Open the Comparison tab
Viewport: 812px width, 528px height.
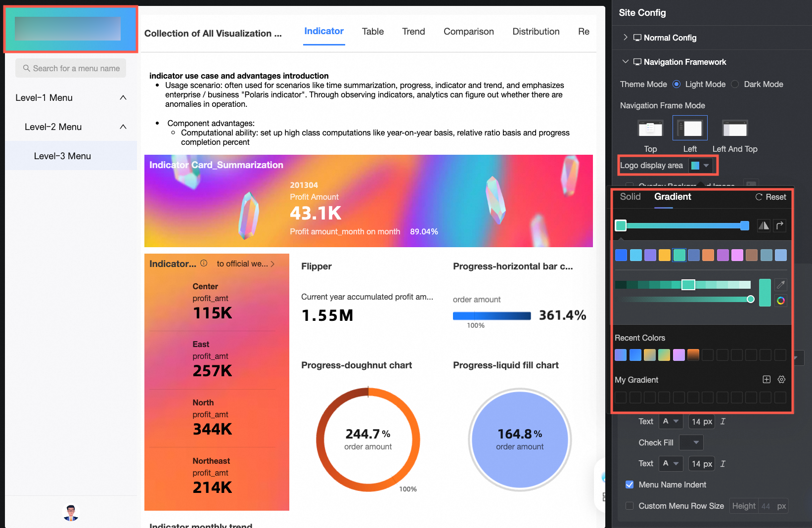[x=469, y=32]
